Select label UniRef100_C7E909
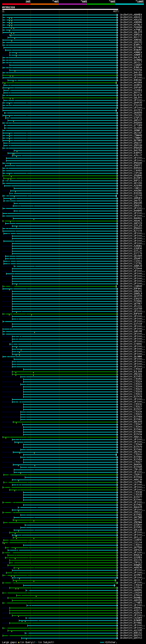This screenshot has width=146, height=644. (131, 387)
